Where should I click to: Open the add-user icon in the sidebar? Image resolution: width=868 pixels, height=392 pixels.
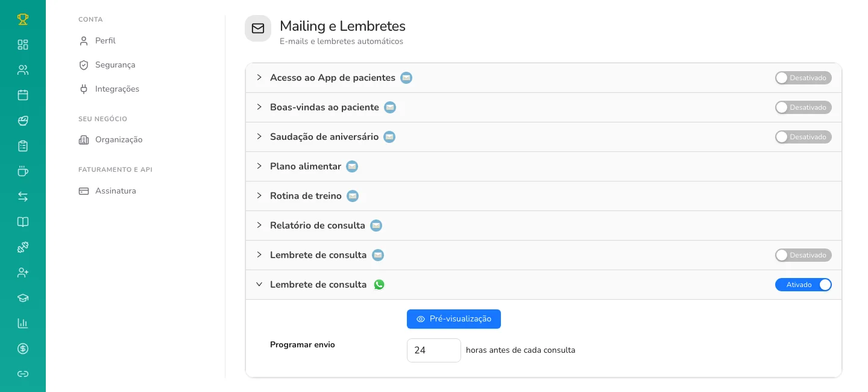tap(23, 273)
